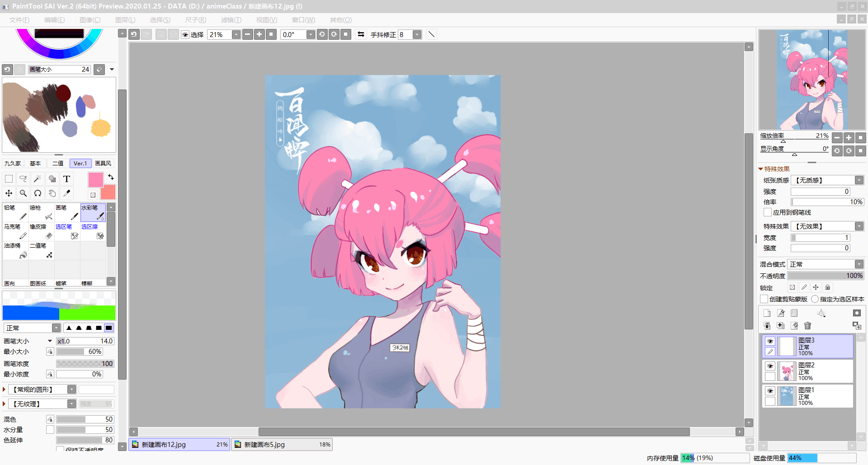The height and width of the screenshot is (465, 868).
Task: Select the rotate view tool
Action: [x=38, y=193]
